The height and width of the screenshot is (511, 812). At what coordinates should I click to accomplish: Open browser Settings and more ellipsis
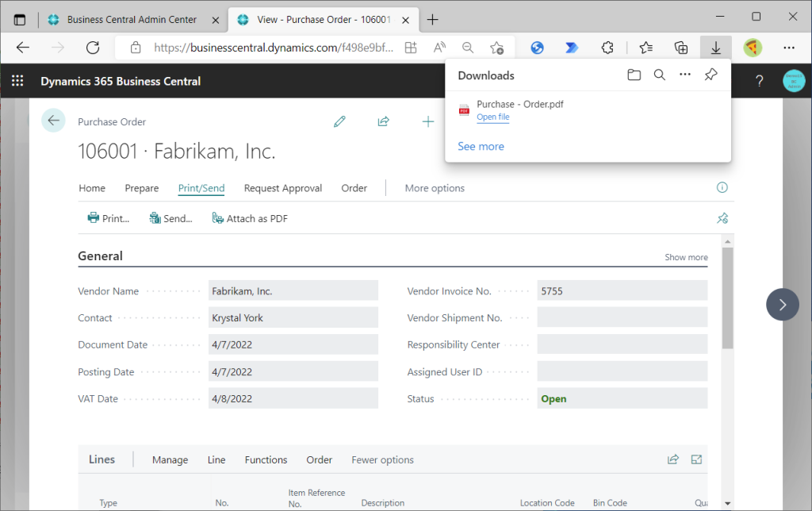(789, 48)
